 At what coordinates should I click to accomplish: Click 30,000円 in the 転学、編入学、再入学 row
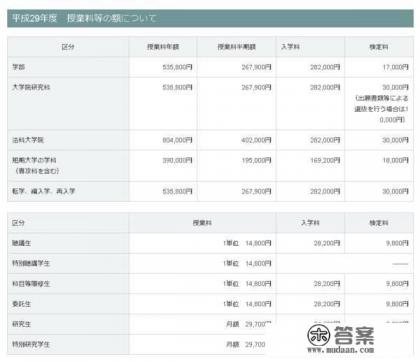coord(395,191)
